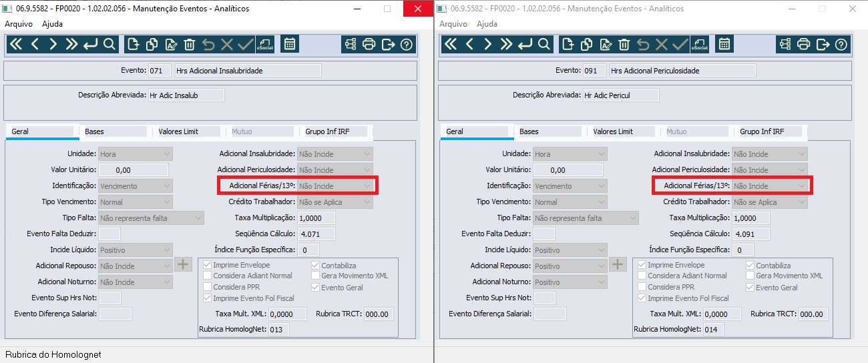The width and height of the screenshot is (868, 363).
Task: Open Tipo Vencimento dropdown for event 091
Action: click(570, 202)
